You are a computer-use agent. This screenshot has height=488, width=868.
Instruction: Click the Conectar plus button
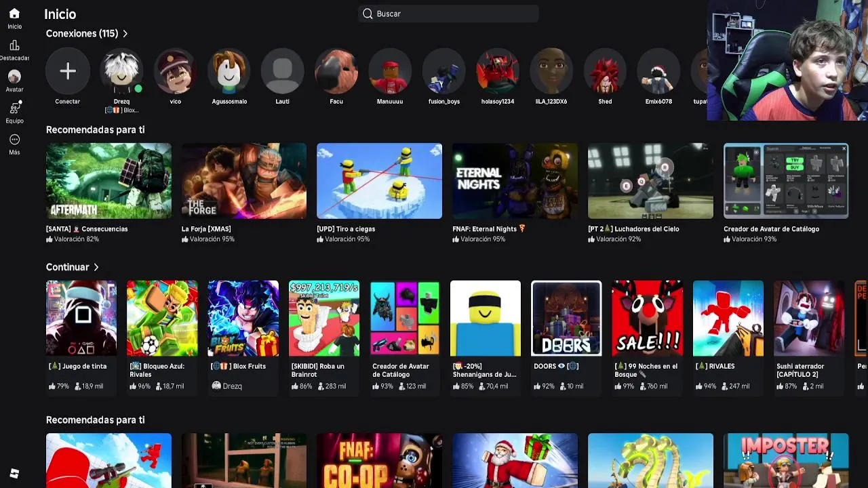pyautogui.click(x=68, y=71)
